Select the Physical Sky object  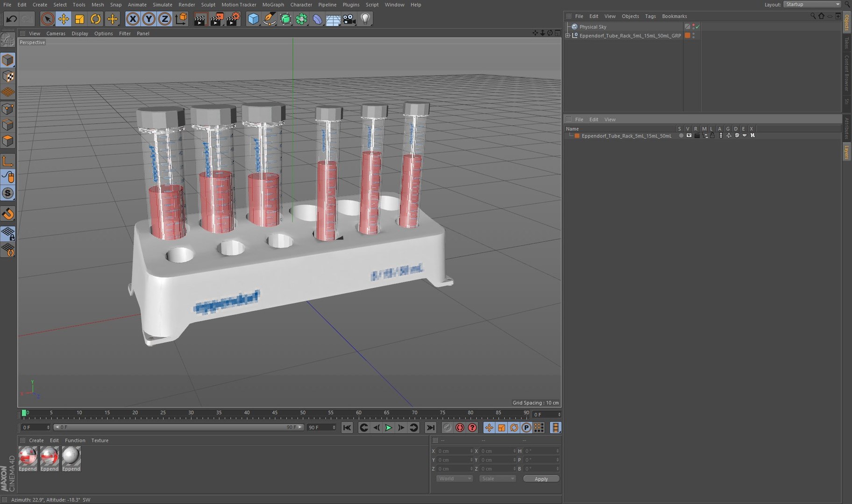(x=593, y=27)
